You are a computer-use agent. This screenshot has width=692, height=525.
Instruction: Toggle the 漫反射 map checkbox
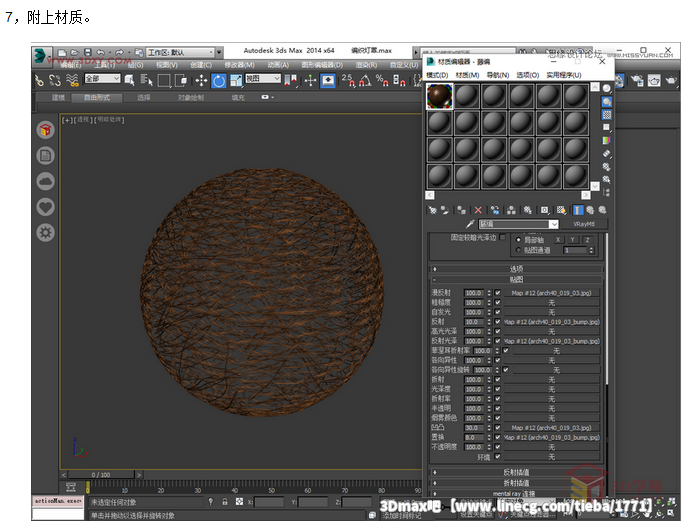click(497, 293)
